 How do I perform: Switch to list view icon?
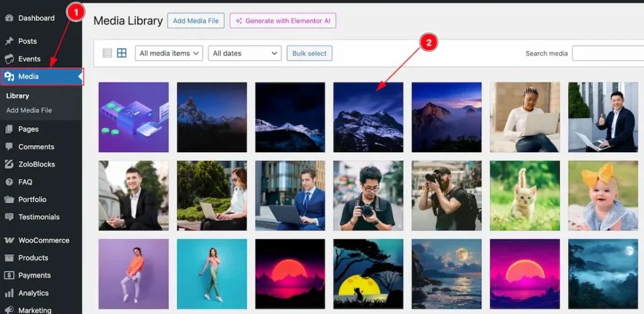pos(107,53)
